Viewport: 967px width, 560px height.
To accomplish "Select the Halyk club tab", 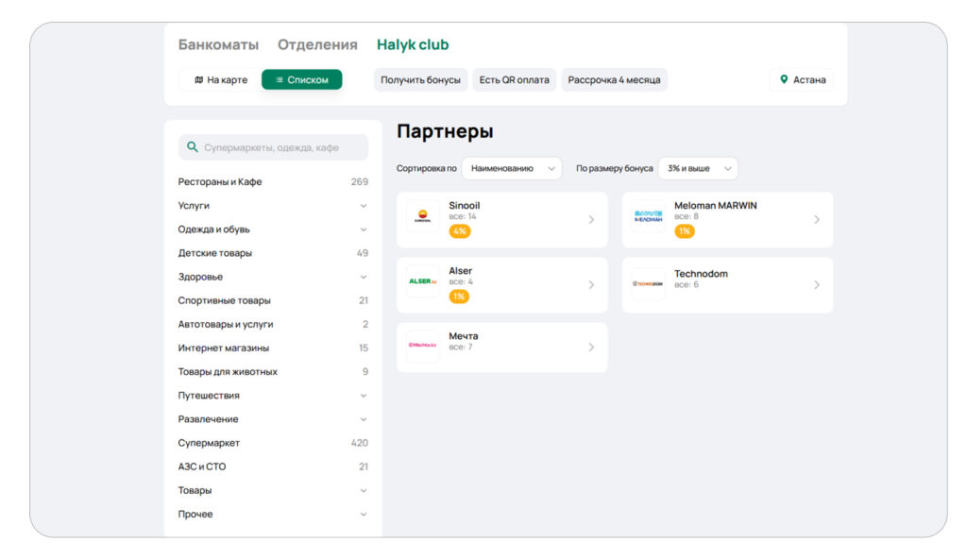I will (x=413, y=44).
